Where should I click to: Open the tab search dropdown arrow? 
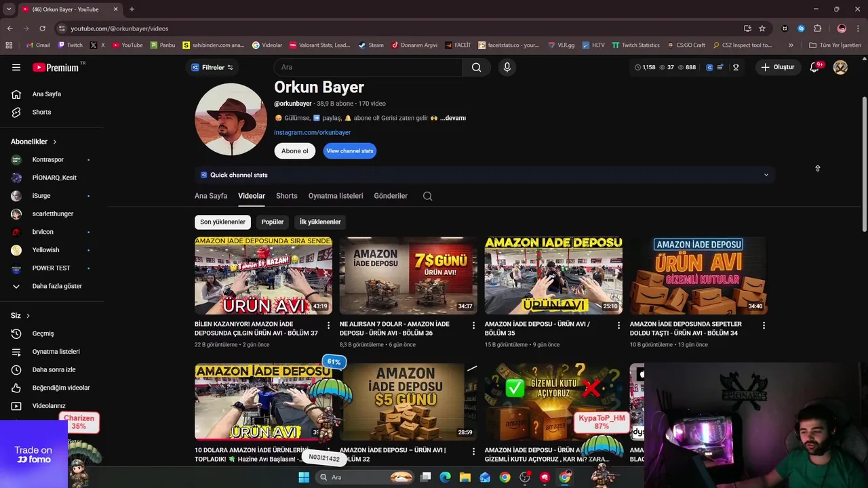point(9,9)
